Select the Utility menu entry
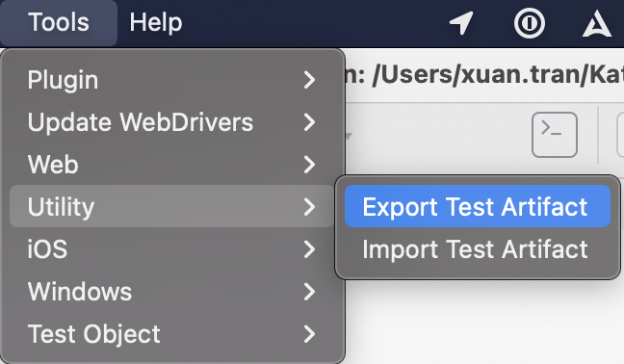 [x=171, y=206]
